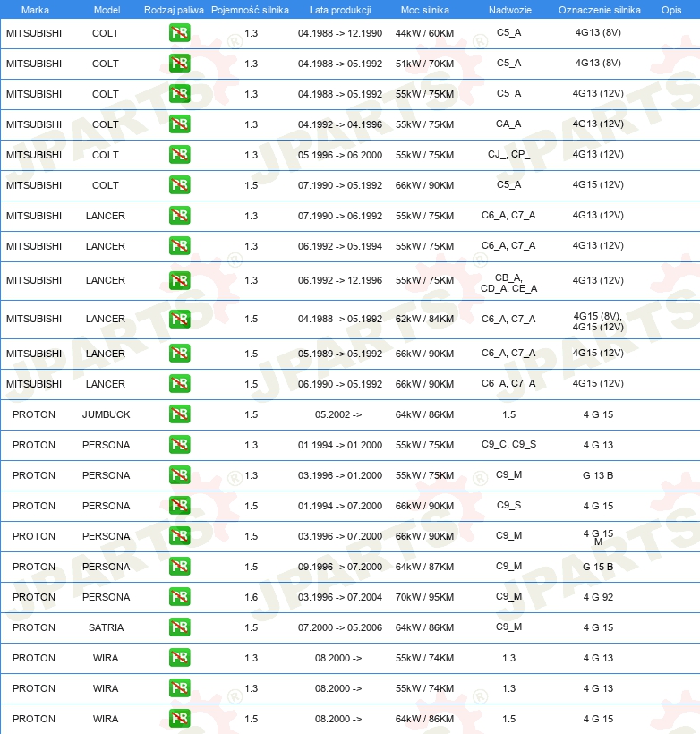Click the fuel icon for Persona G 13 B
The image size is (700, 734).
[x=180, y=475]
